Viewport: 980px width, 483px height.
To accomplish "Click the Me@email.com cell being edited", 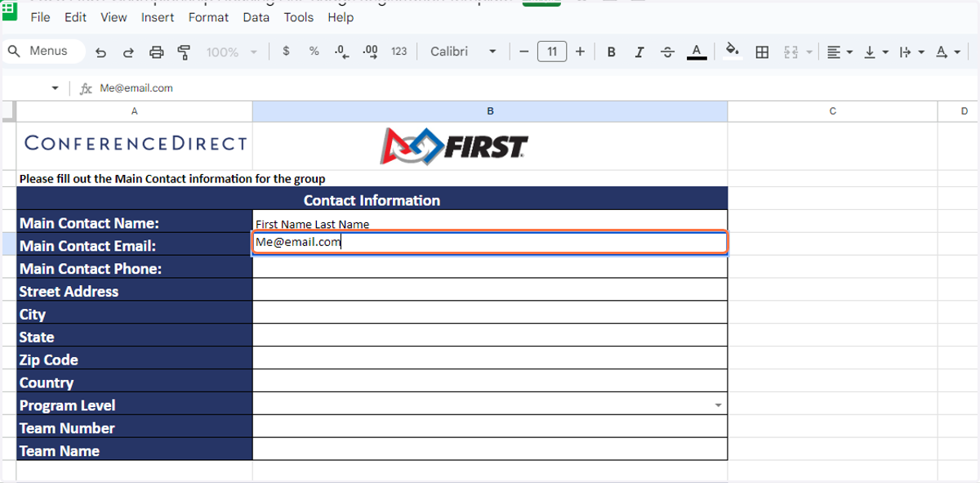I will (490, 243).
